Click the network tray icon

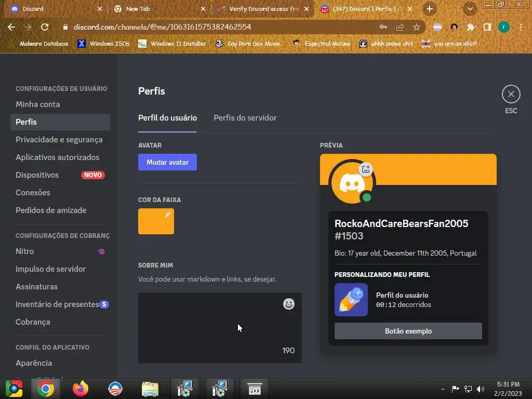(x=468, y=389)
